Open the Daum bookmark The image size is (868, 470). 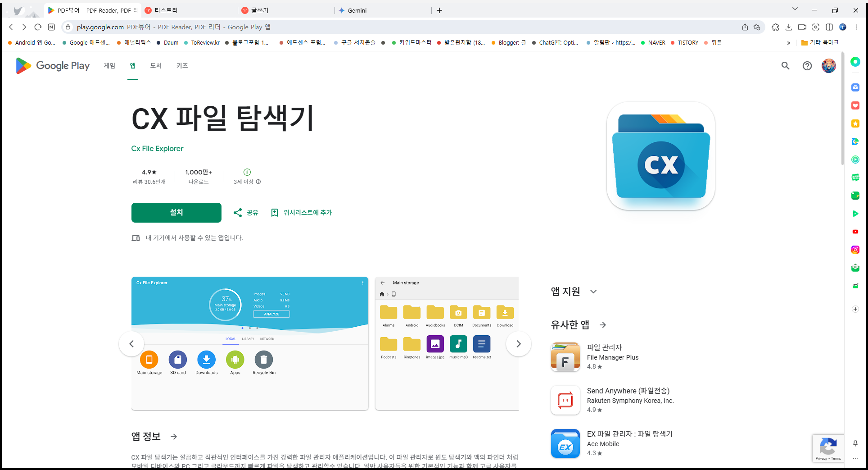(x=167, y=43)
